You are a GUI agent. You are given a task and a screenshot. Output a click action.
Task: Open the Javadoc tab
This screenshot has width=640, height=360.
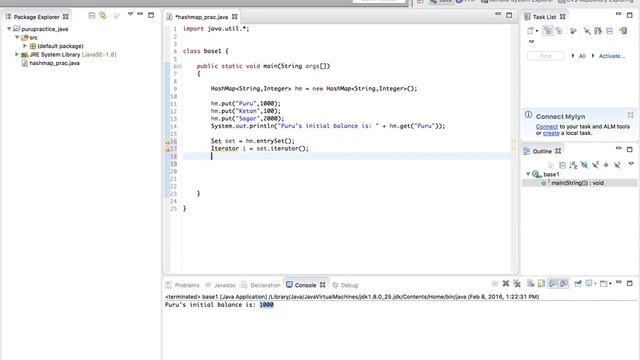click(220, 285)
